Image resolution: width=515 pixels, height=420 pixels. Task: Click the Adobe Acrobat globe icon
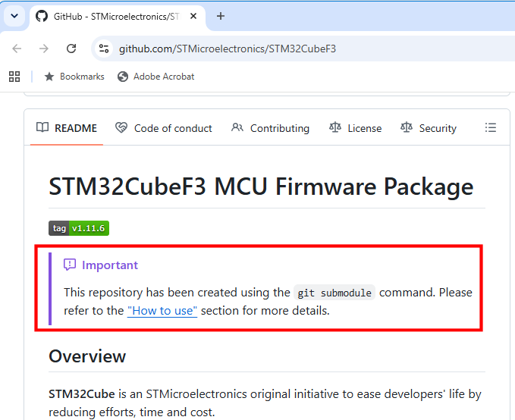click(123, 77)
